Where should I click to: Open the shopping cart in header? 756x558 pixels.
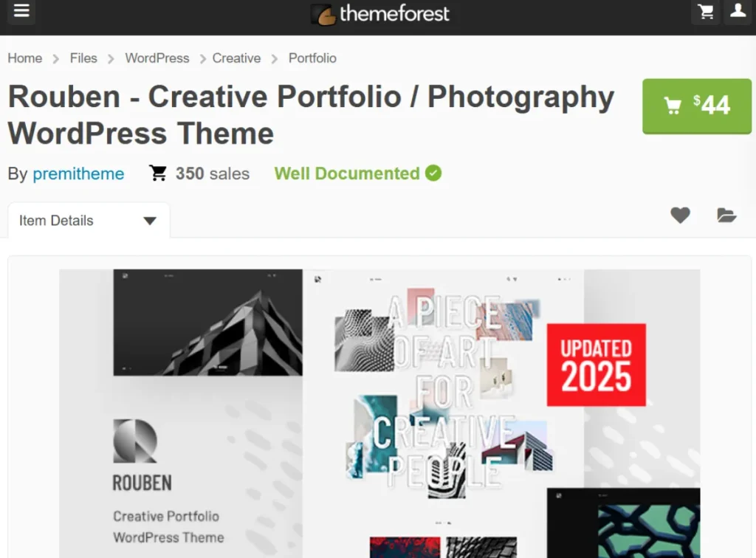pos(706,12)
